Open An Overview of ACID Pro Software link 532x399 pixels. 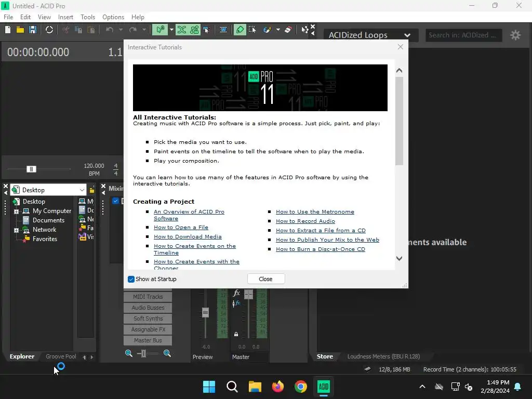click(189, 215)
